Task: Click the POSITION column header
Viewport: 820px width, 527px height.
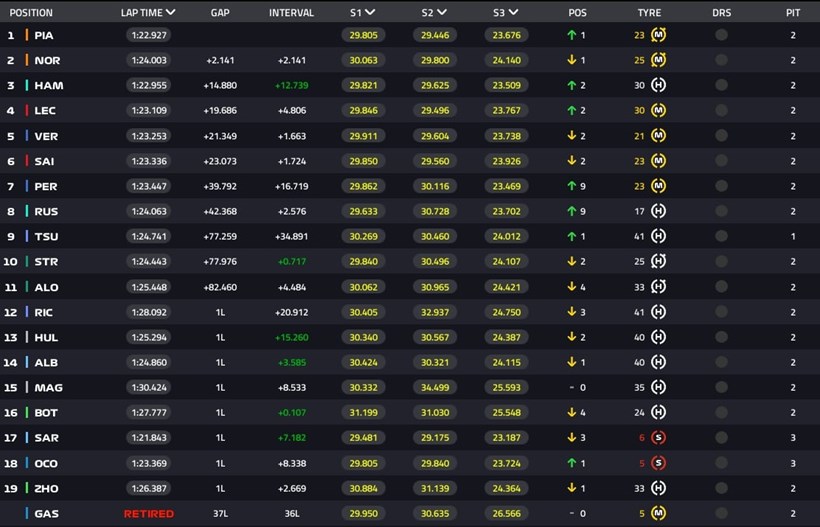Action: (x=31, y=13)
